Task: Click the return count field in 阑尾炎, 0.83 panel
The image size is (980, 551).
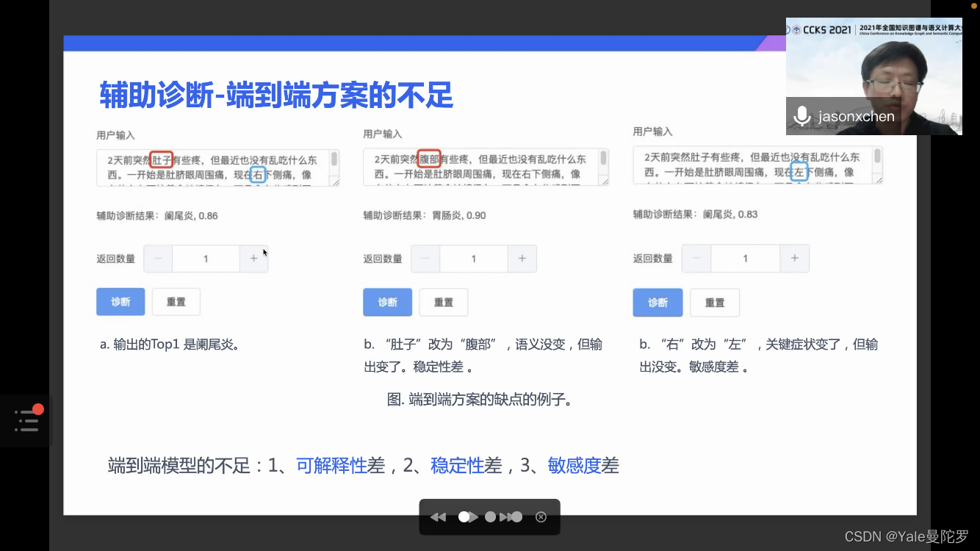Action: pos(745,258)
